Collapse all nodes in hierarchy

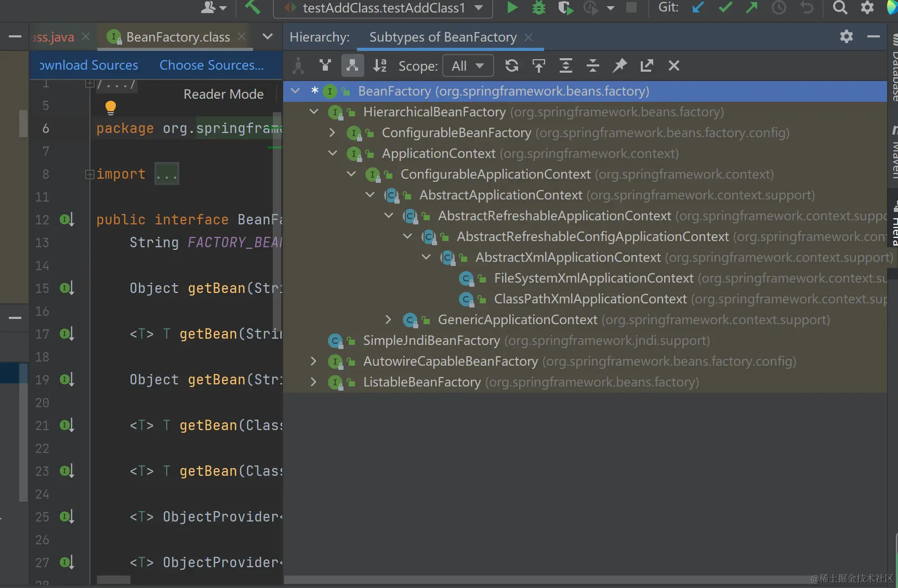click(x=593, y=65)
